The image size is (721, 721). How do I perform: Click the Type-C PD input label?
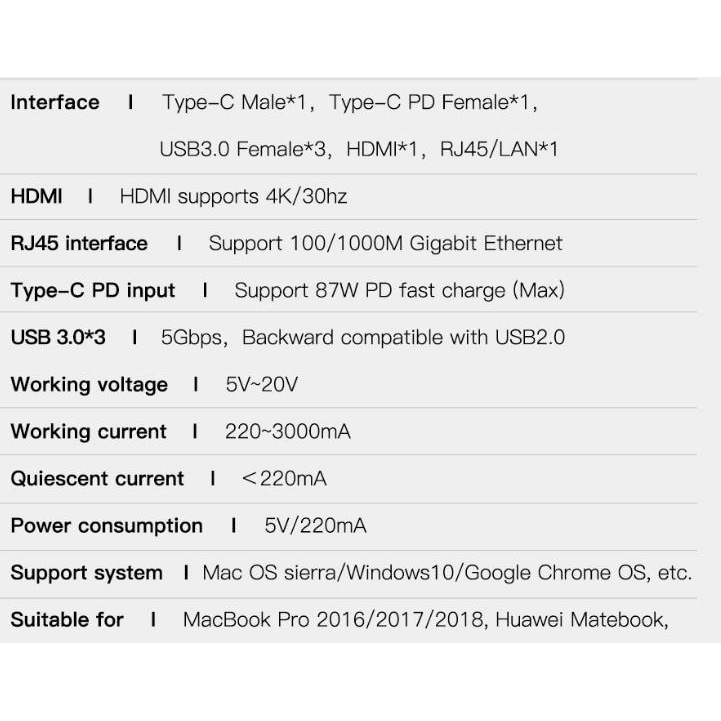coord(93,290)
